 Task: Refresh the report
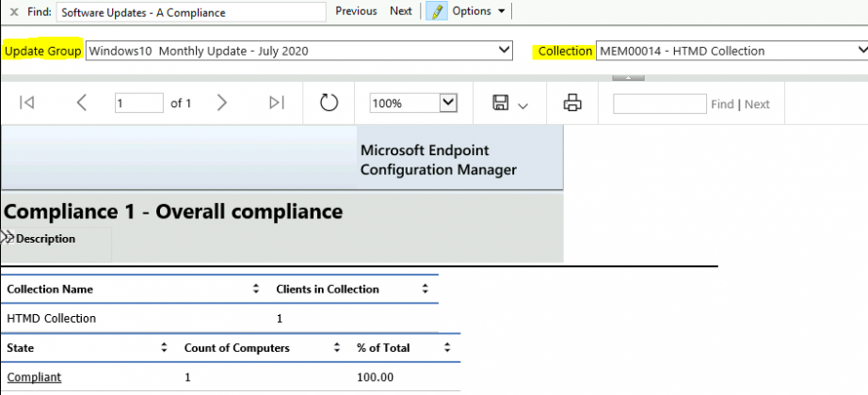tap(329, 103)
